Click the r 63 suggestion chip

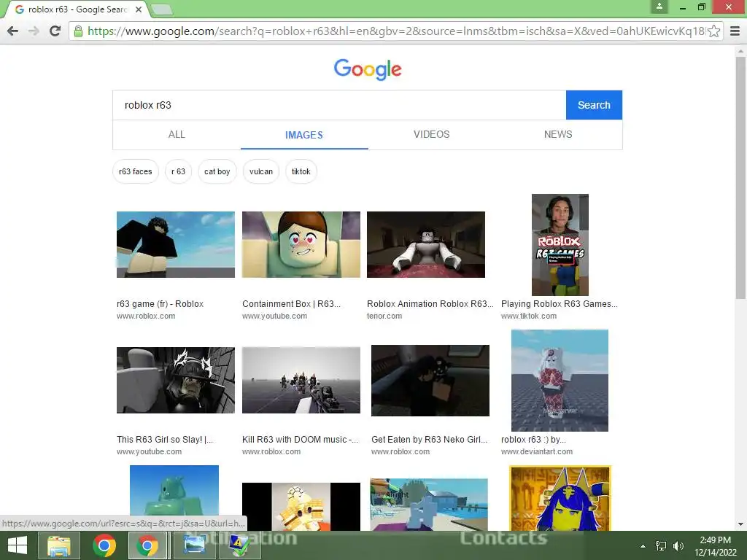point(178,171)
